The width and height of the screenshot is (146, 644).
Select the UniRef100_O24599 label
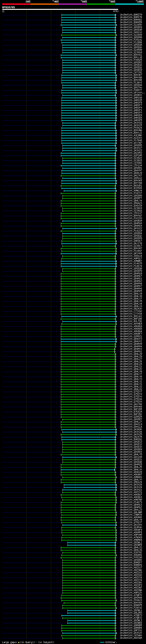pyautogui.click(x=131, y=50)
